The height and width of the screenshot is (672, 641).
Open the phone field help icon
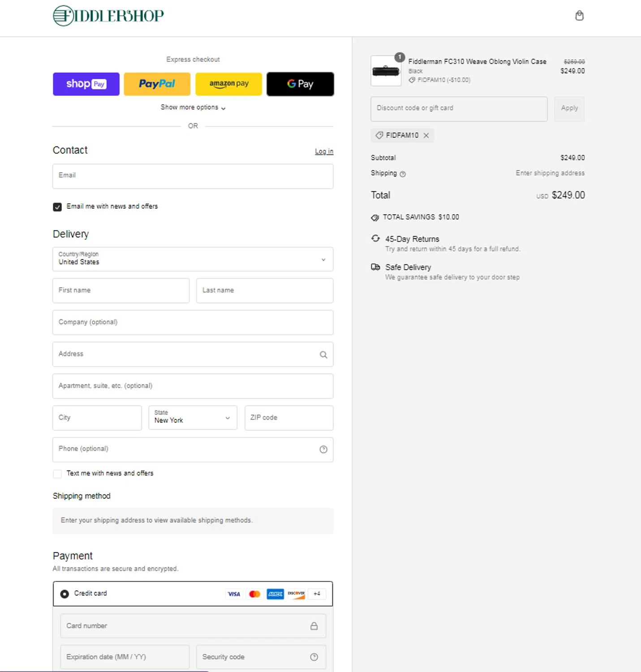(x=323, y=449)
